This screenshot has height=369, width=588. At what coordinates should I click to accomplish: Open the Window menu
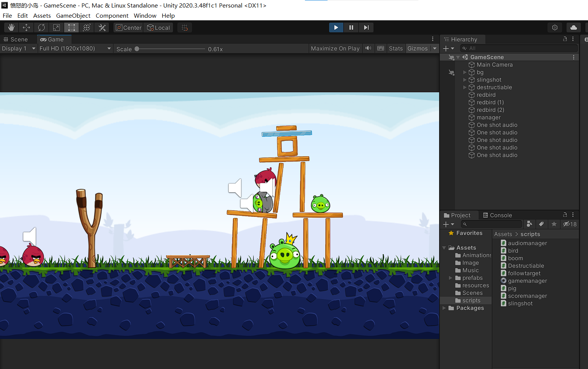(x=145, y=15)
